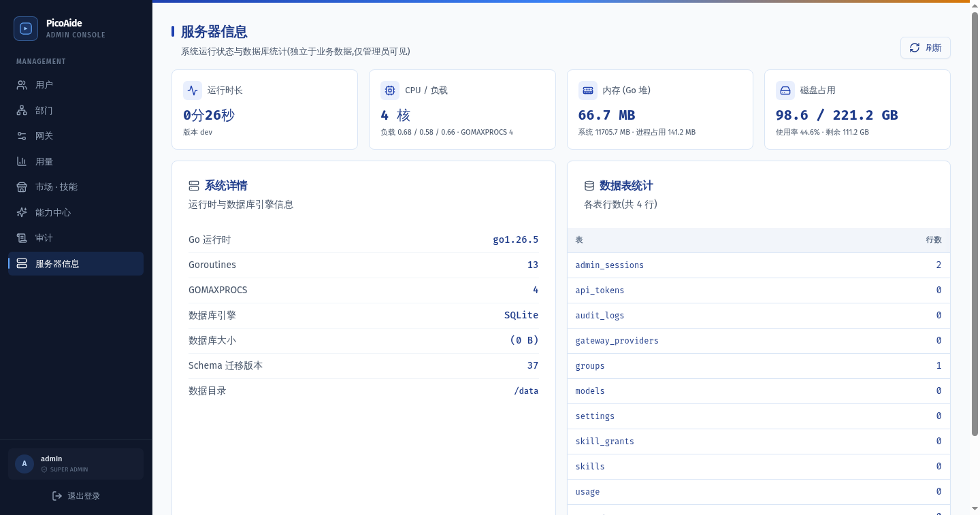Open the 市场·技能 menu item

tap(76, 187)
